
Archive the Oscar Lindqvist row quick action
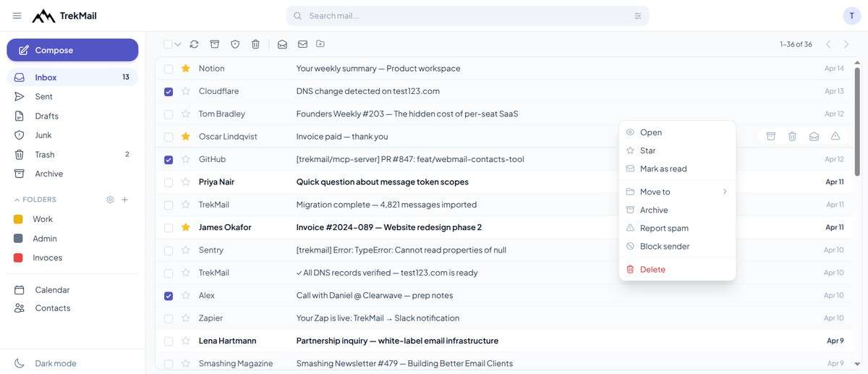(771, 136)
